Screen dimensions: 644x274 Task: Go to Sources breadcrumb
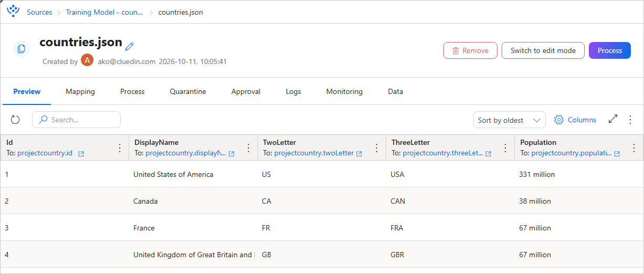[39, 12]
